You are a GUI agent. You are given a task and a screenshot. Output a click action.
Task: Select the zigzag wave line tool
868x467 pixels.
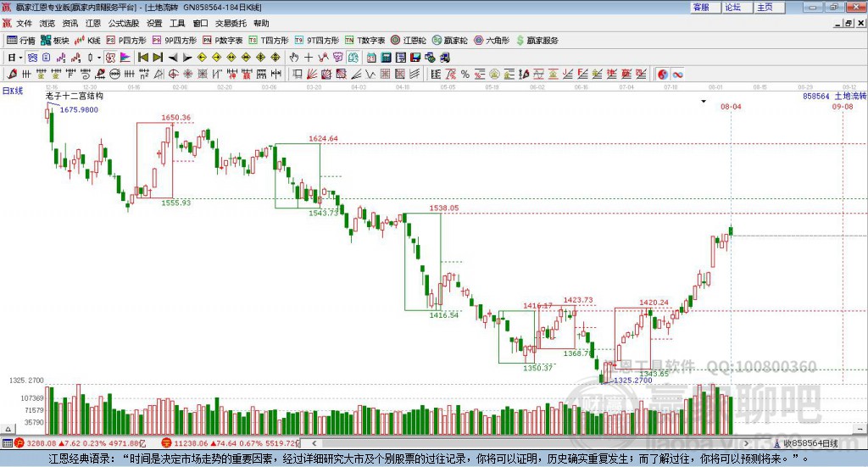(370, 74)
